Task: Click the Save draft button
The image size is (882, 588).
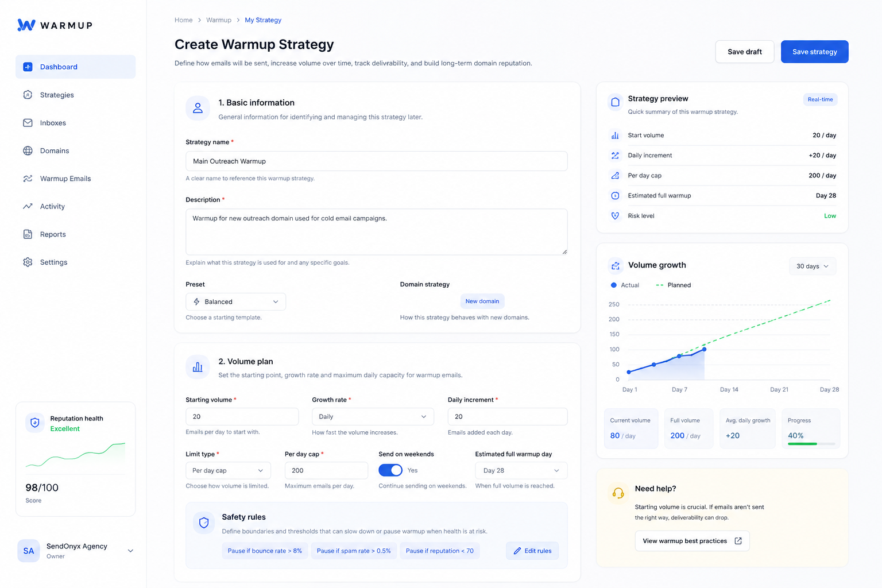Action: 745,52
